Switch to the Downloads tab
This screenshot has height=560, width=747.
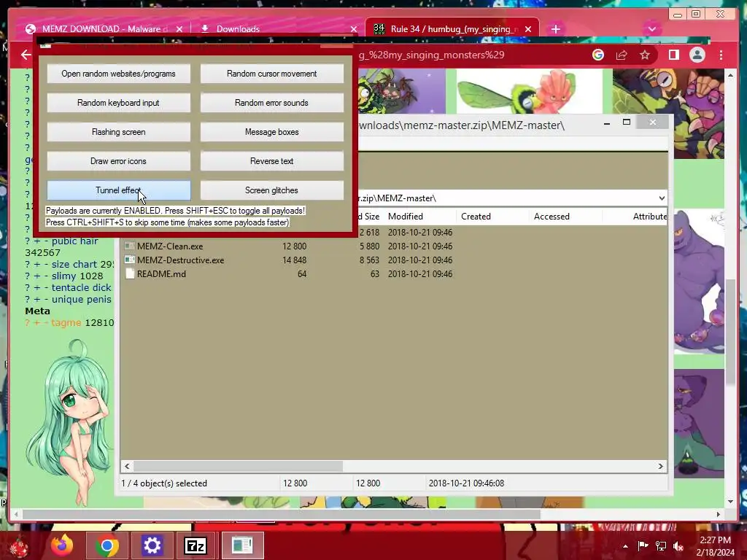coord(276,29)
